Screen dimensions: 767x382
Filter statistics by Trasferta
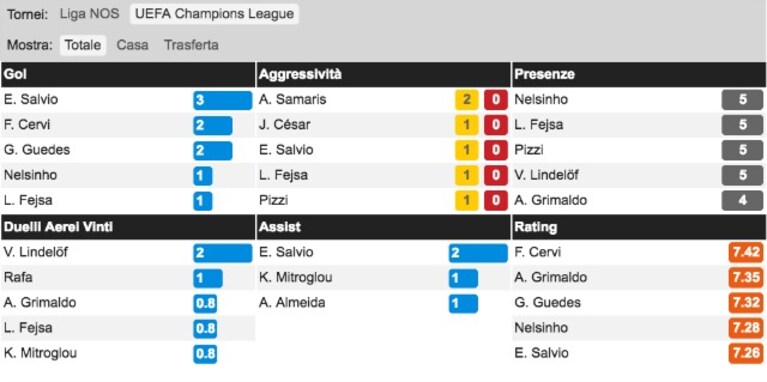tap(191, 45)
